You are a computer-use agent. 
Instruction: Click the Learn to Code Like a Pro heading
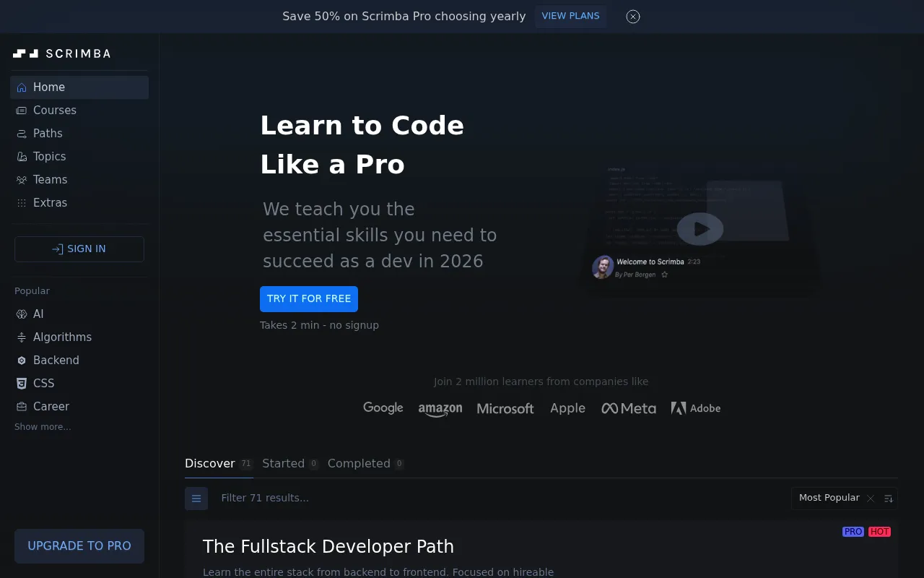(x=362, y=145)
